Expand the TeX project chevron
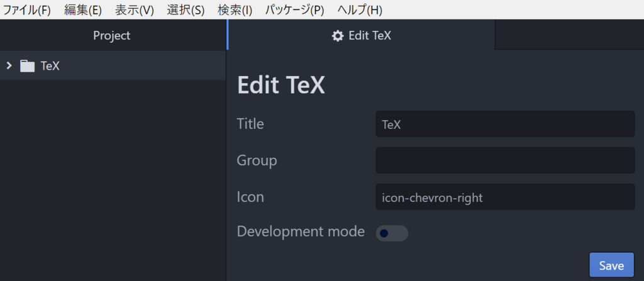This screenshot has height=281, width=644. 9,65
